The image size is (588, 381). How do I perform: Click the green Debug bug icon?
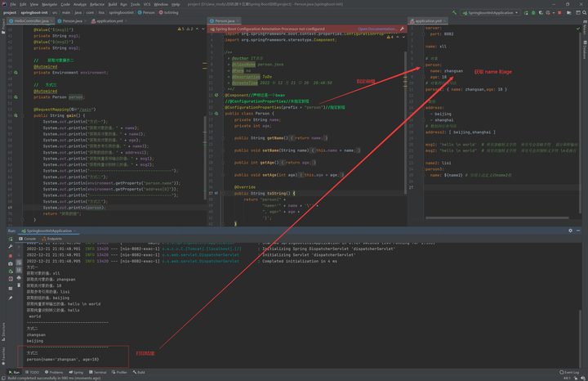533,13
